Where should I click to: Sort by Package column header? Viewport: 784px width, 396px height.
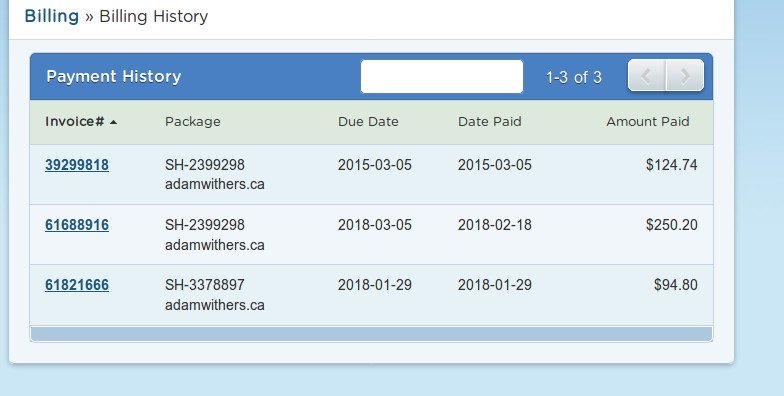[192, 122]
